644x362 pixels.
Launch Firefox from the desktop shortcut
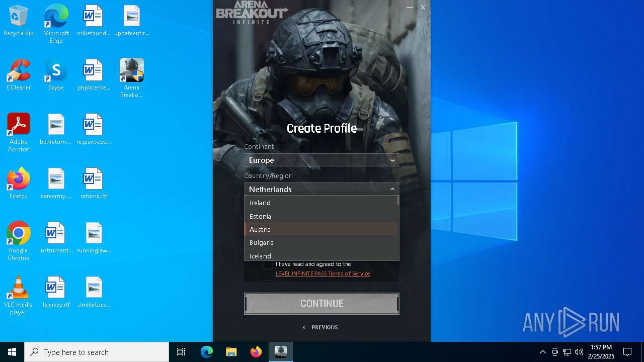[19, 184]
